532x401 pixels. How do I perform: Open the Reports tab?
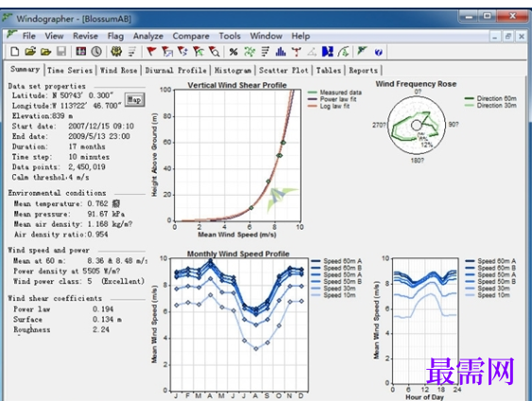click(363, 70)
